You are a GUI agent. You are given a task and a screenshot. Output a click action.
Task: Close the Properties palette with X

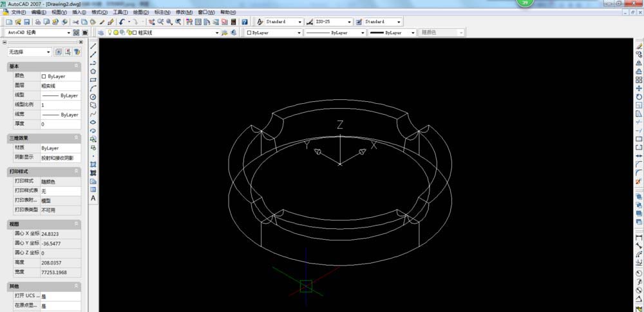click(81, 42)
